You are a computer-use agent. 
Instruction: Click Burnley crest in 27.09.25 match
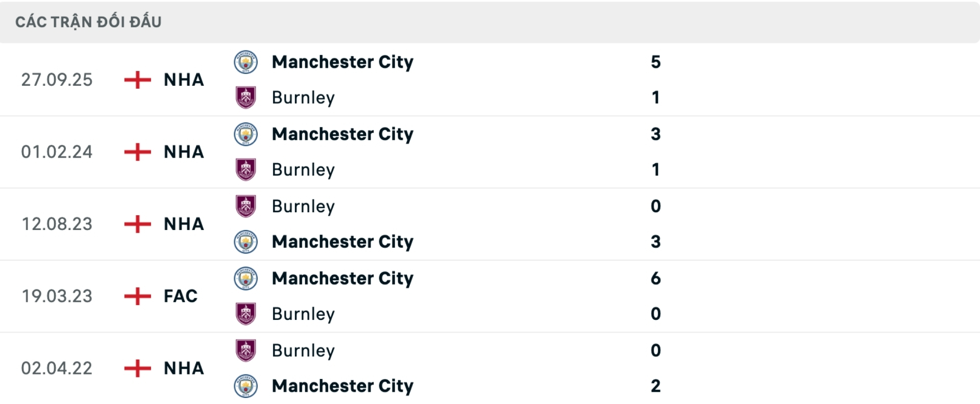pyautogui.click(x=246, y=97)
